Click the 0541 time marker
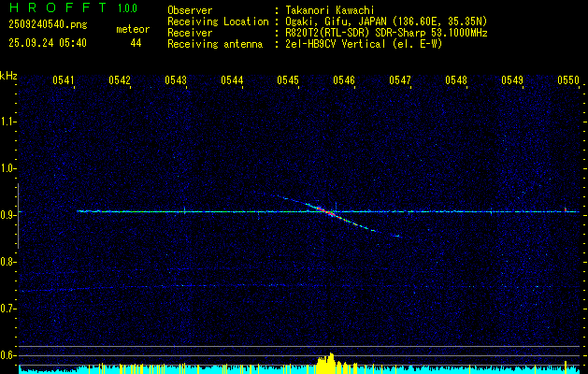This screenshot has width=588, height=374. (x=64, y=80)
